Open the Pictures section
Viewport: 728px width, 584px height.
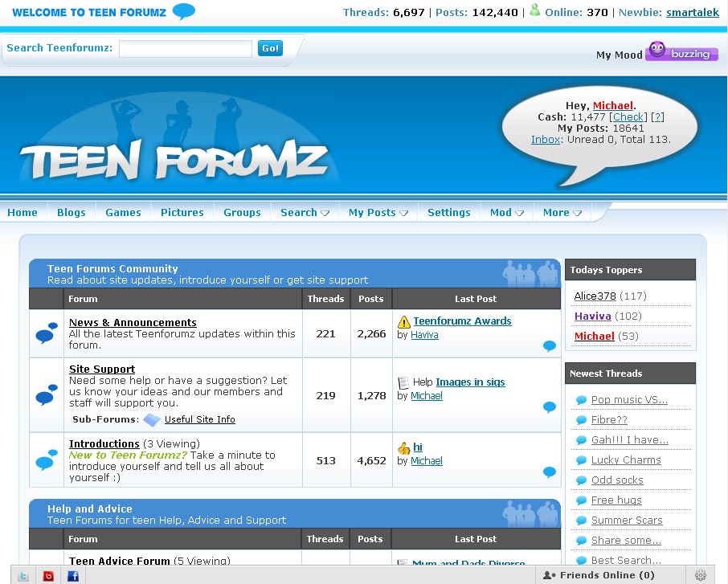(182, 213)
